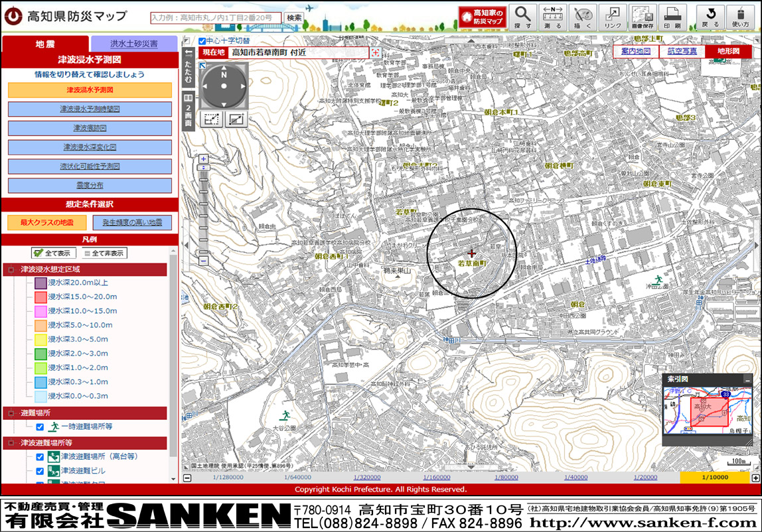Viewport: 762px width, 532px height.
Task: Select the 1/20000 scale link
Action: coord(645,478)
